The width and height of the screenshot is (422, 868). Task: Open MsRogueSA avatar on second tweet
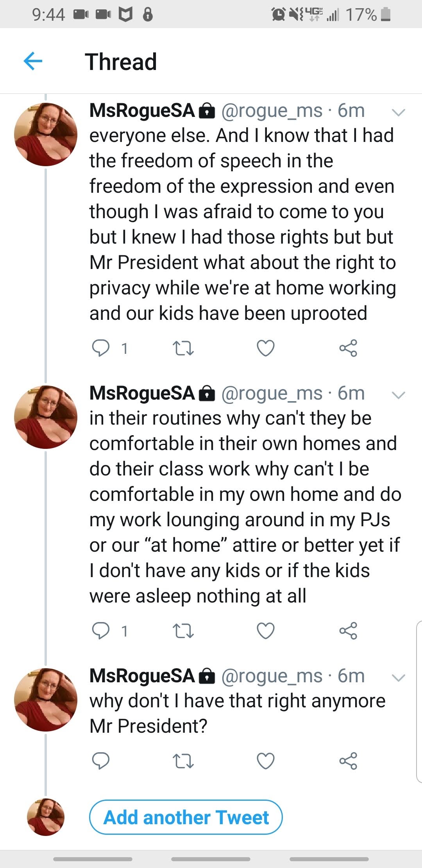point(46,417)
